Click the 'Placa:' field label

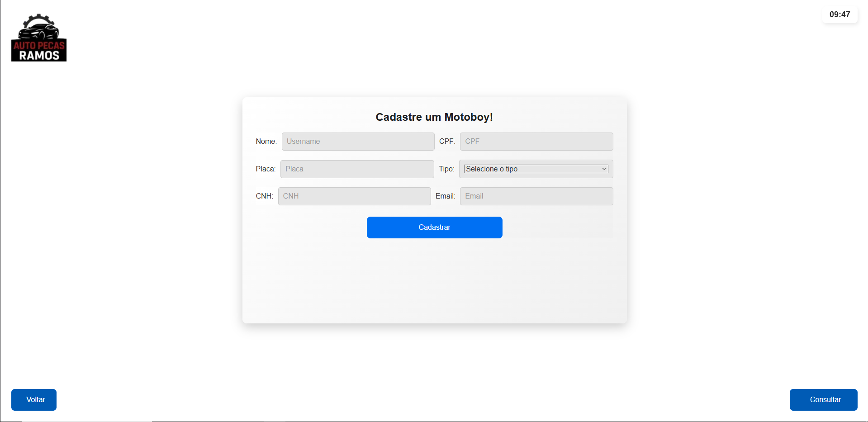pos(266,169)
